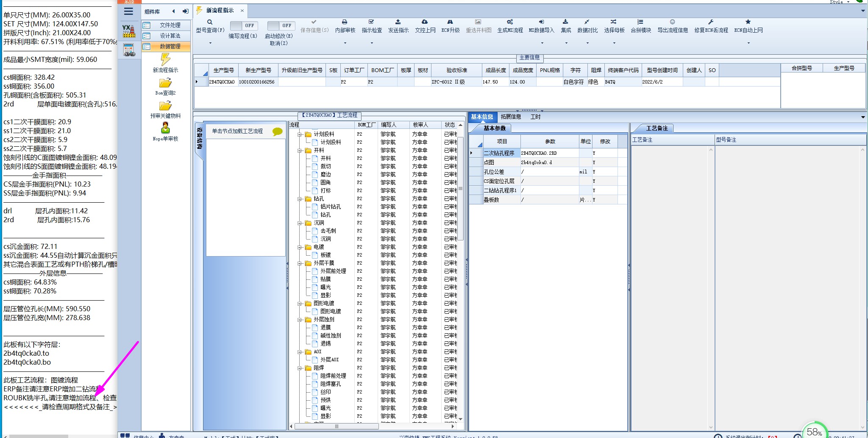Collapse the 钻孔 tree folder
868x438 pixels.
pos(300,199)
